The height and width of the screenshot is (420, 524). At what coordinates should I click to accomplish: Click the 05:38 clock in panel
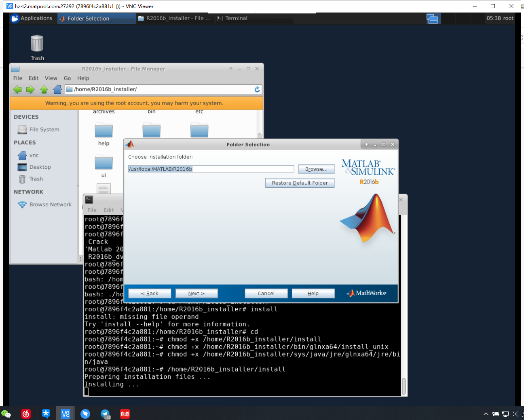click(x=494, y=18)
